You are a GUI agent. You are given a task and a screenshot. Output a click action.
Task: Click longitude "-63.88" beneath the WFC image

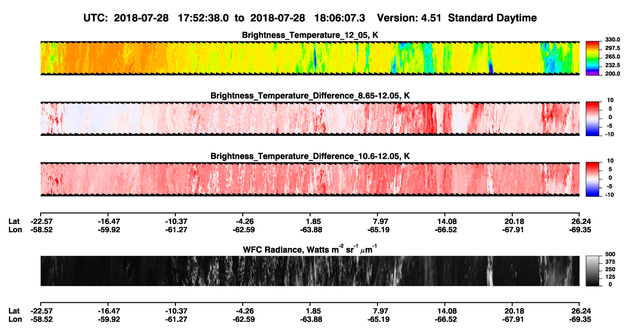(x=312, y=319)
